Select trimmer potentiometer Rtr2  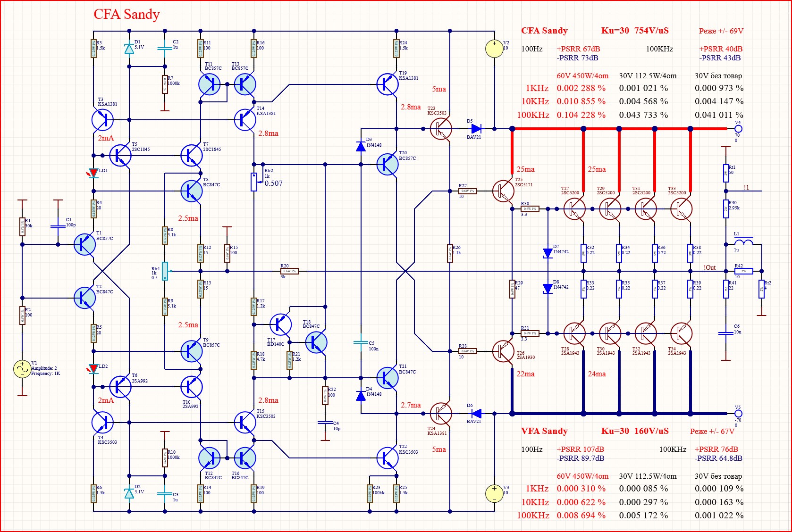tap(254, 182)
